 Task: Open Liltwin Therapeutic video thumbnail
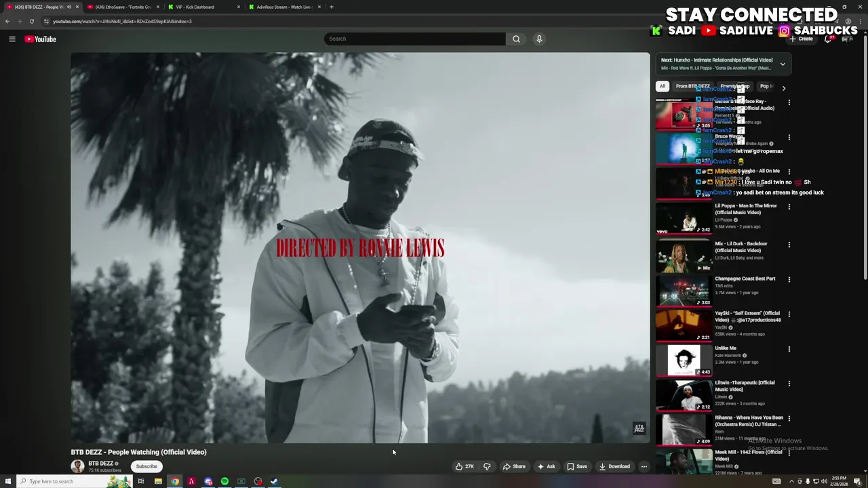point(684,394)
